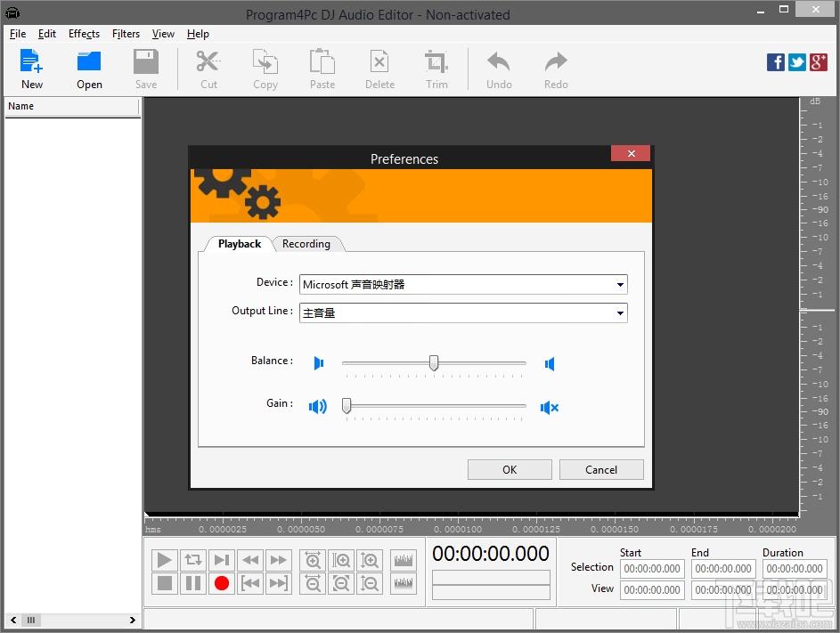Image resolution: width=840 pixels, height=633 pixels.
Task: Click the View Start time field
Action: pyautogui.click(x=652, y=589)
